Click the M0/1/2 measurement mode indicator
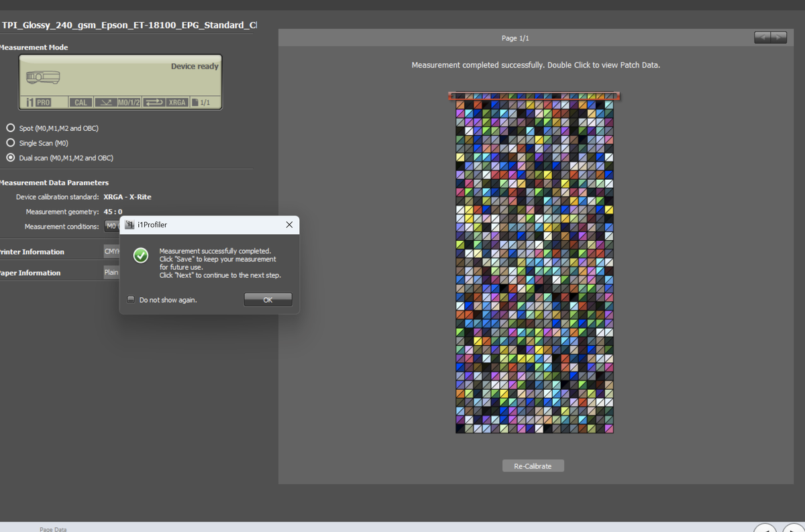Viewport: 805px width, 532px height. pos(129,103)
